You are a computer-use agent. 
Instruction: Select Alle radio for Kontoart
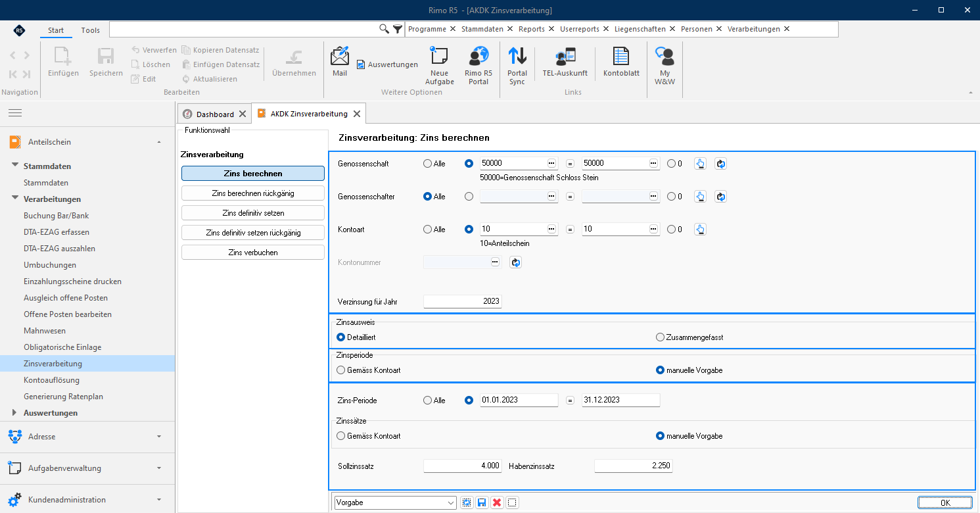tap(428, 230)
